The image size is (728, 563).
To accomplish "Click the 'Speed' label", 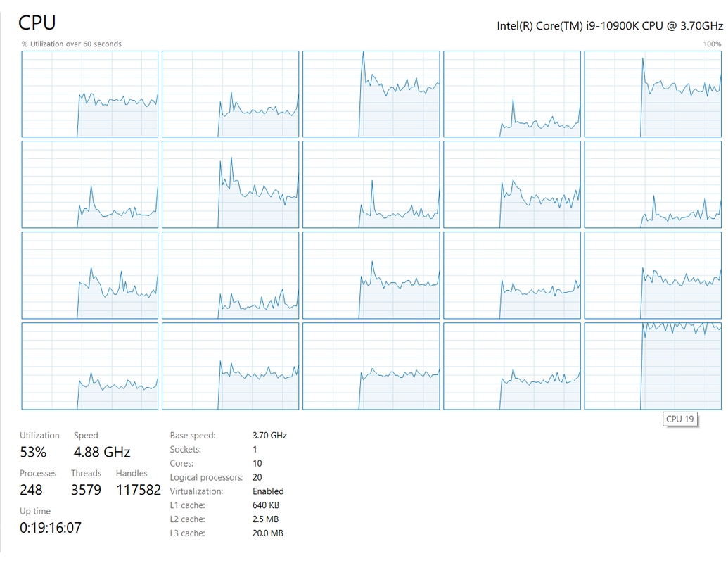I will tap(86, 435).
